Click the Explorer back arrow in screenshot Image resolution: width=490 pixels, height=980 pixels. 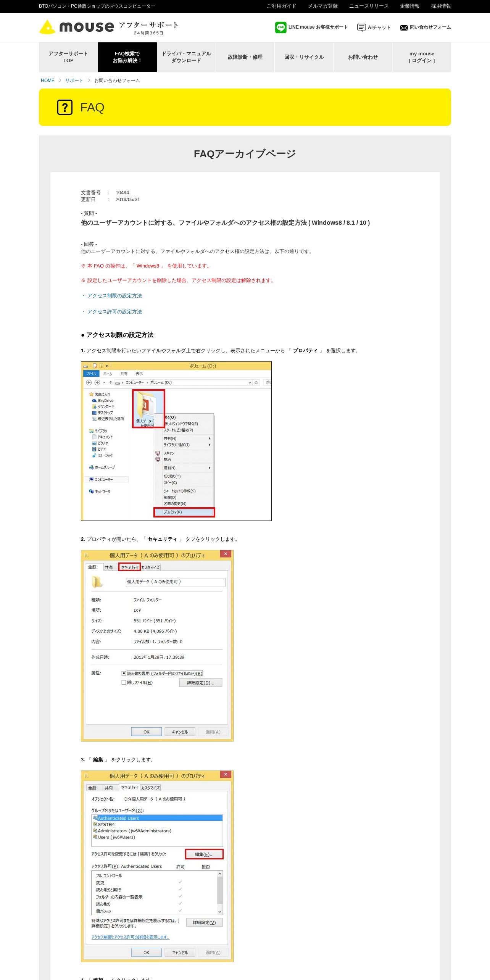click(x=89, y=382)
